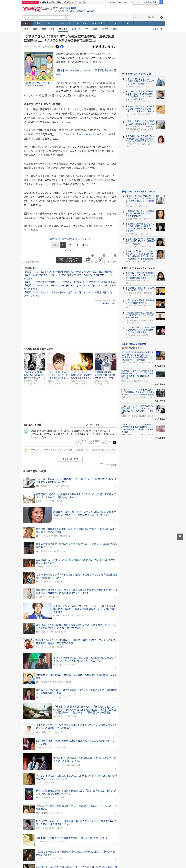Share article on X via the header icon

[x=57, y=47]
